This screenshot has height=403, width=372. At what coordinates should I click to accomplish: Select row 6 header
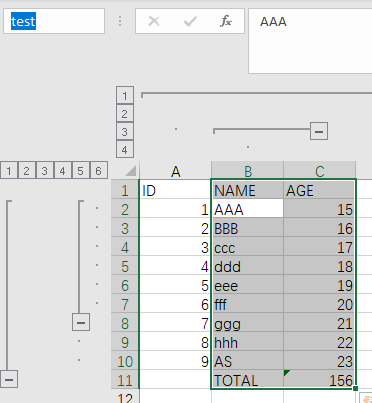click(x=125, y=285)
